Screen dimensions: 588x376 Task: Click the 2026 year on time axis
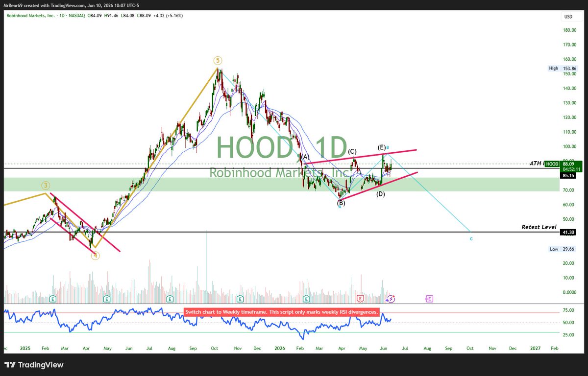279,348
